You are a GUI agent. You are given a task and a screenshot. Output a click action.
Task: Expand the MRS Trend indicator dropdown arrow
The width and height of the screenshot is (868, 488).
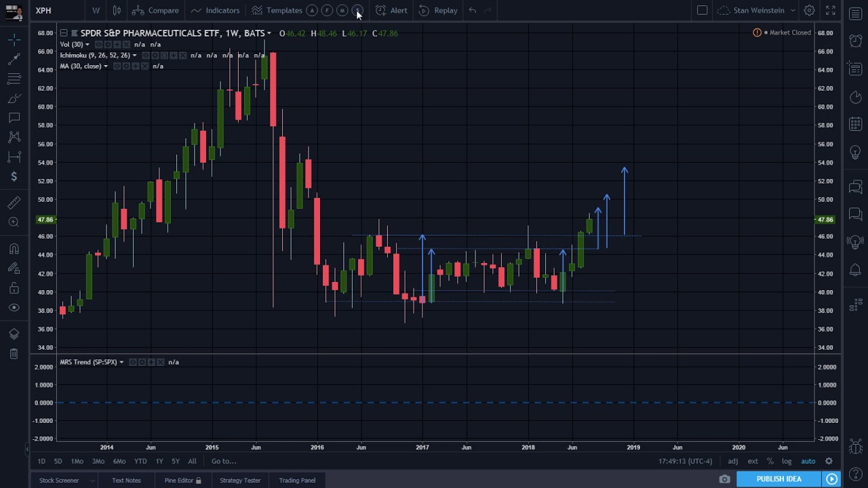click(121, 363)
